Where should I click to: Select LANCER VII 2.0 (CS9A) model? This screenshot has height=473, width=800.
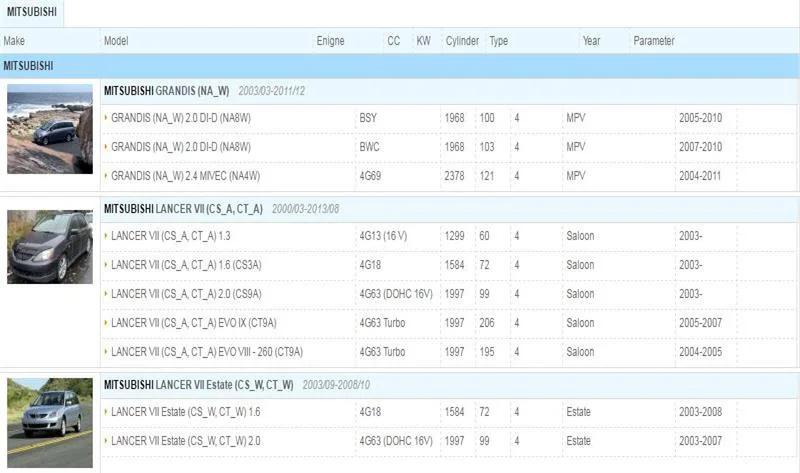(x=186, y=294)
